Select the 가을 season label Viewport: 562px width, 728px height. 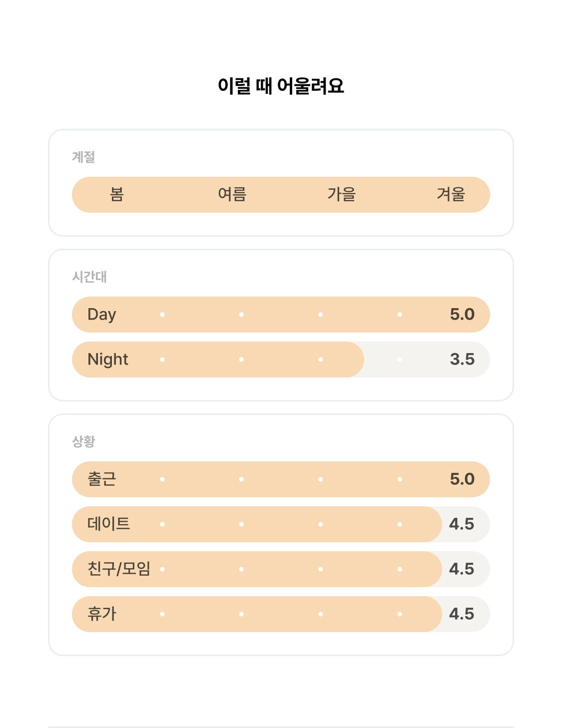coord(342,194)
